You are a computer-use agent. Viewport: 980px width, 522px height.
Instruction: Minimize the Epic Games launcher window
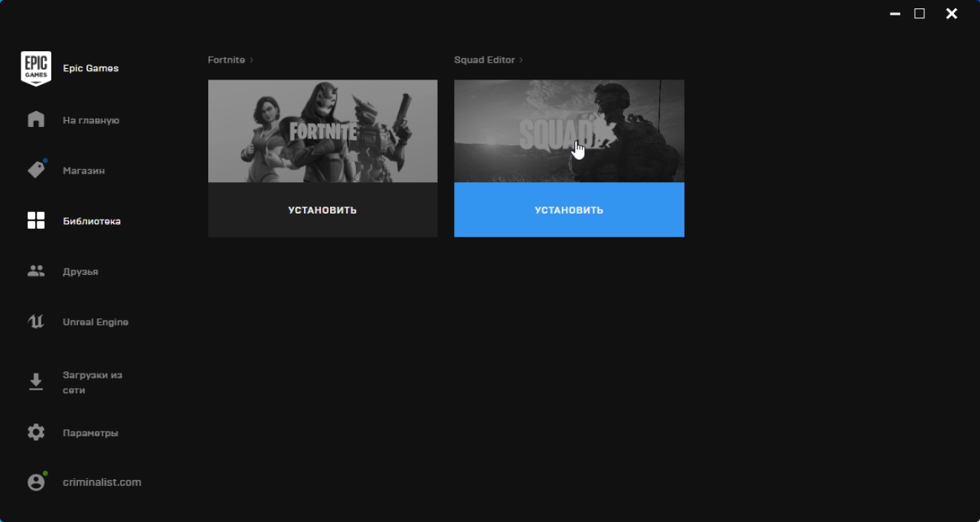(895, 14)
